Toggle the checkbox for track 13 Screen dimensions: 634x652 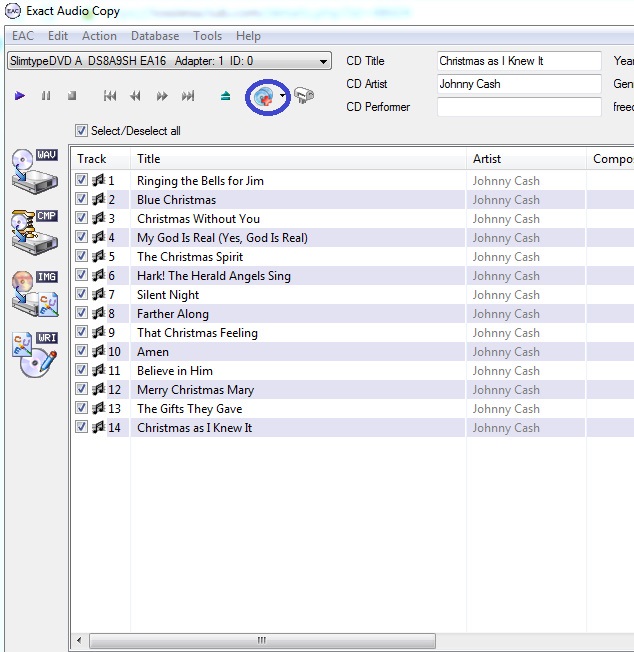(81, 408)
